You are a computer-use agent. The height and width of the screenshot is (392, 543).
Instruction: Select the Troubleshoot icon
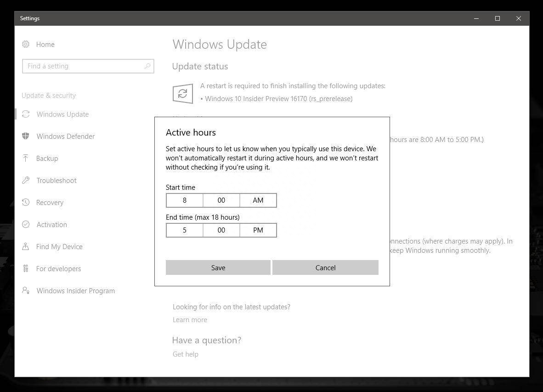pyautogui.click(x=26, y=180)
